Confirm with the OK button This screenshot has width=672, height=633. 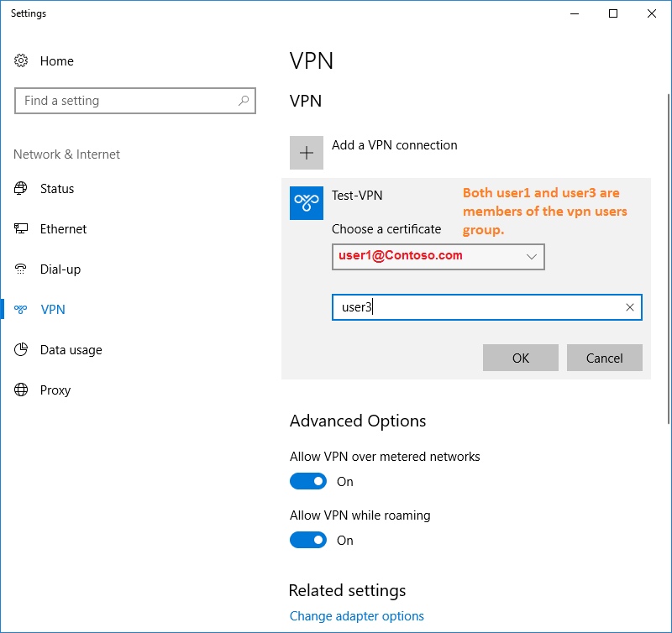click(x=521, y=358)
